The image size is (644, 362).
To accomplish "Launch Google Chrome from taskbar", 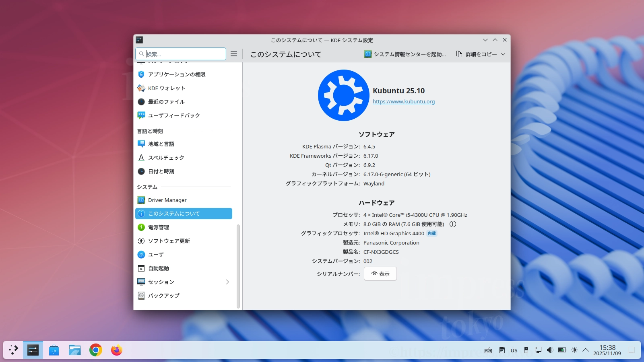I will pyautogui.click(x=96, y=350).
